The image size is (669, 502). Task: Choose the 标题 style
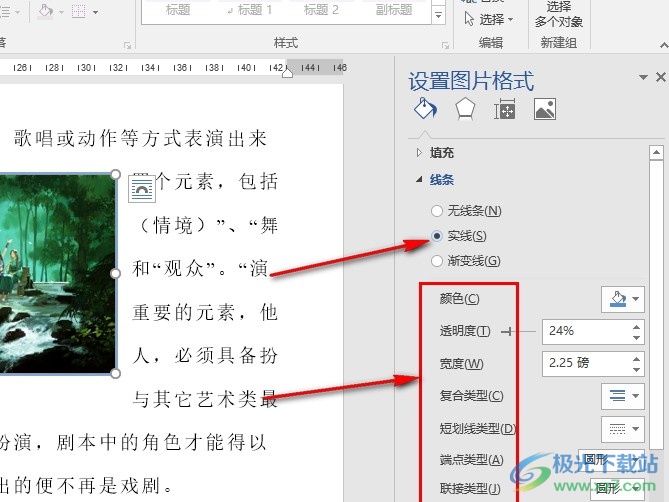click(x=178, y=10)
